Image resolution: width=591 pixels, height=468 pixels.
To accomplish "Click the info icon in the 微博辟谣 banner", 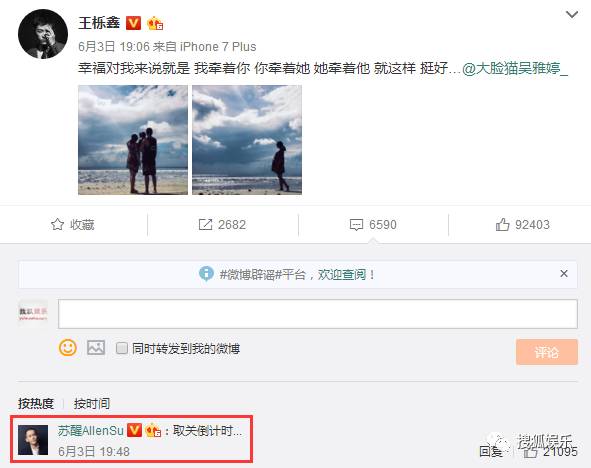I will point(206,274).
